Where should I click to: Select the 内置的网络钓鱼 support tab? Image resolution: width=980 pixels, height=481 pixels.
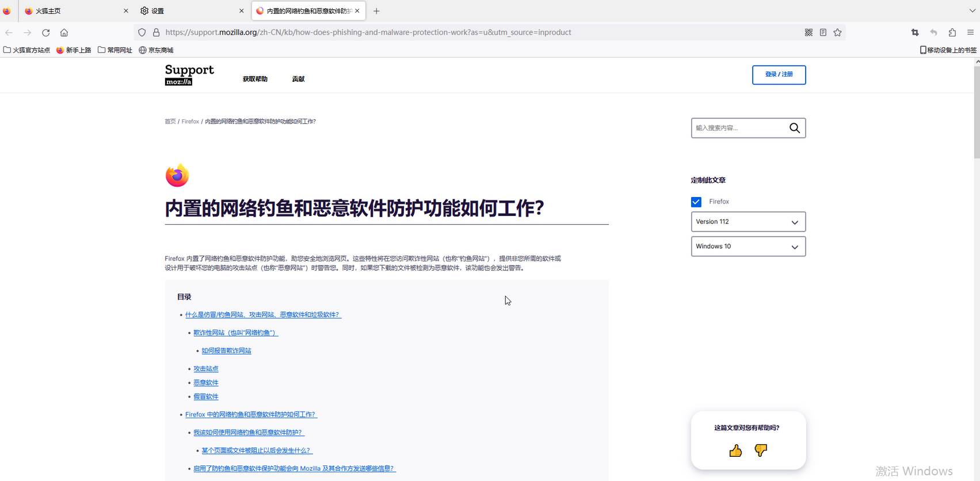(308, 11)
